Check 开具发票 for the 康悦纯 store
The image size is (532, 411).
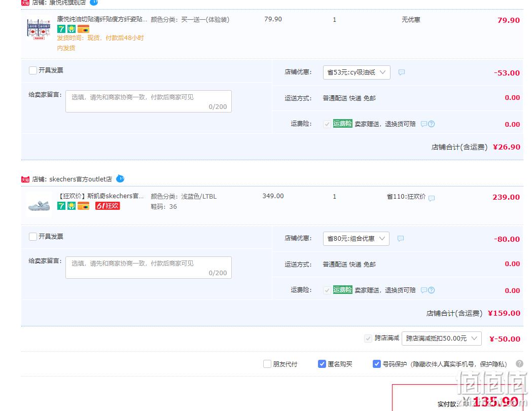coord(33,70)
